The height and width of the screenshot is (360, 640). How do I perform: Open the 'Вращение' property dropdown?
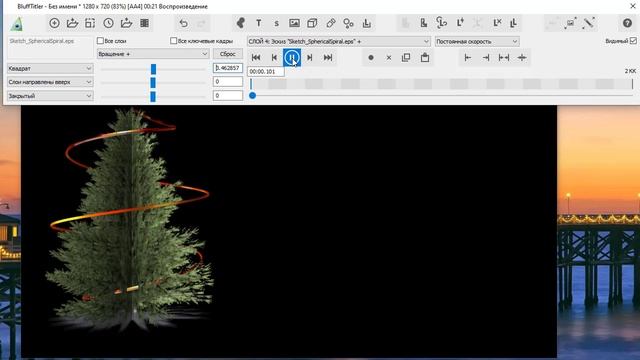pyautogui.click(x=153, y=54)
